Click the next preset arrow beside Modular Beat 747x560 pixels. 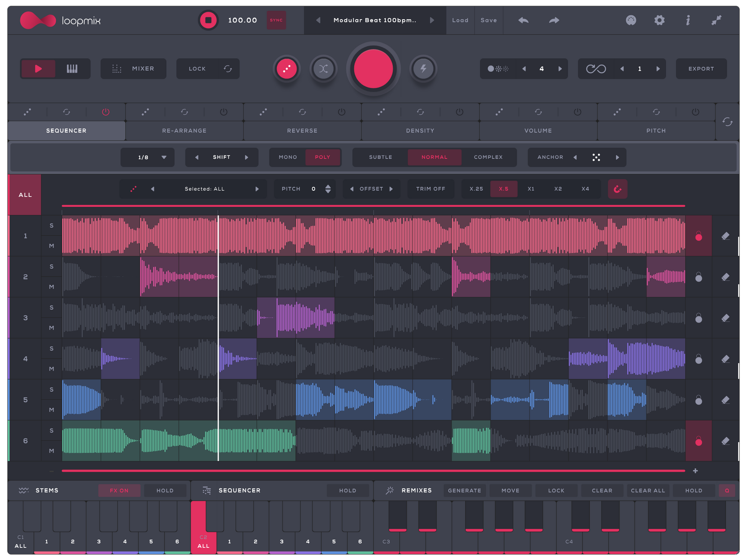(432, 20)
